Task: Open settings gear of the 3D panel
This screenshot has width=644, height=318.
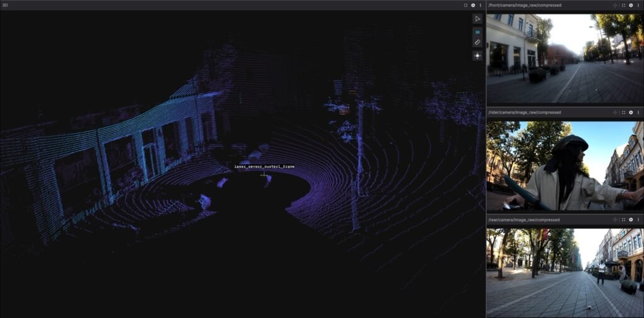Action: click(473, 5)
